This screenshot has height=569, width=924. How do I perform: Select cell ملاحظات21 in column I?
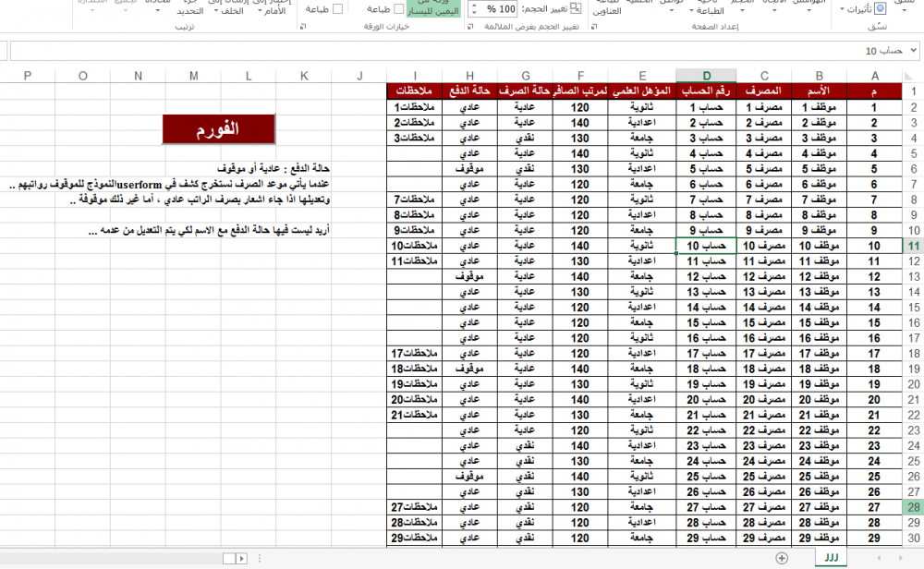(414, 415)
